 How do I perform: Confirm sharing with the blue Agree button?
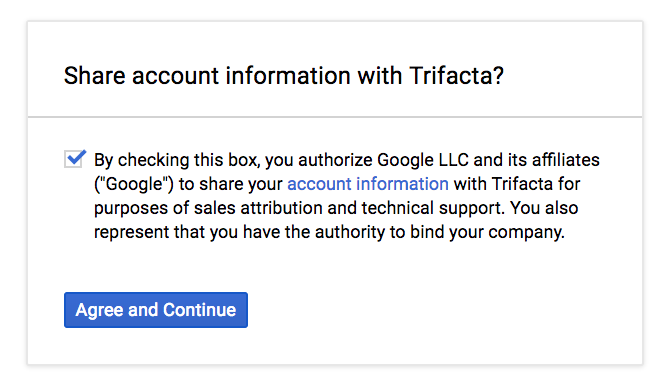[156, 310]
